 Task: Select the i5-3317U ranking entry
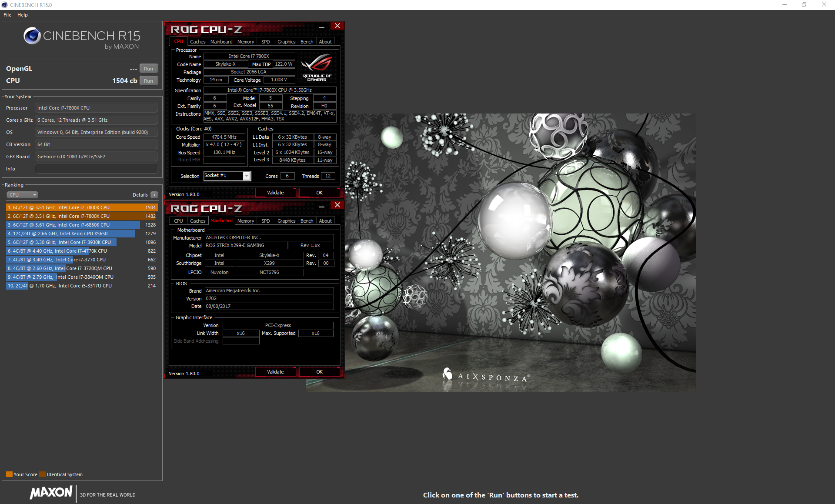coord(82,286)
